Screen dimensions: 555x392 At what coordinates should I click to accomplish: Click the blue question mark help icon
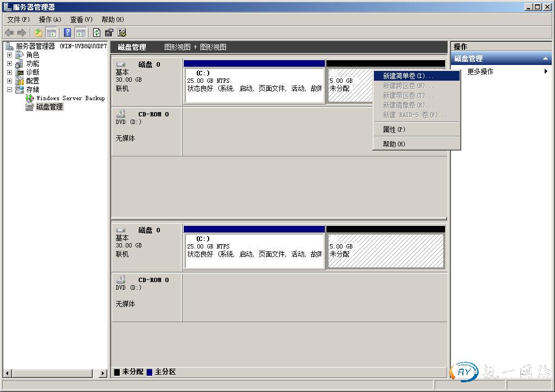(x=68, y=32)
